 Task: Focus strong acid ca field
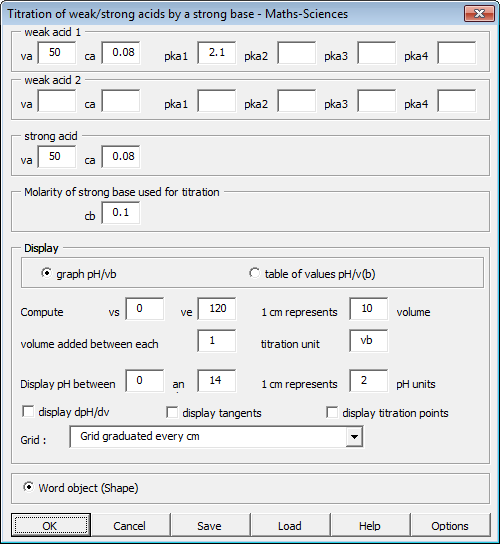tap(121, 157)
